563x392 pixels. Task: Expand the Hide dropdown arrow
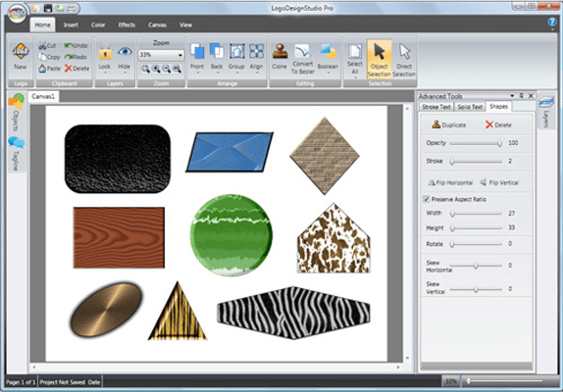(125, 73)
